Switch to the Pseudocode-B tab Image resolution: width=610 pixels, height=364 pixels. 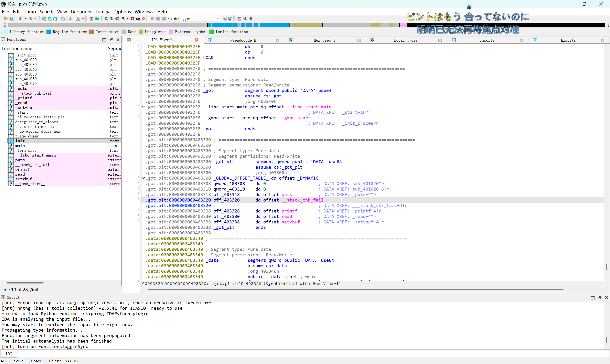click(243, 40)
